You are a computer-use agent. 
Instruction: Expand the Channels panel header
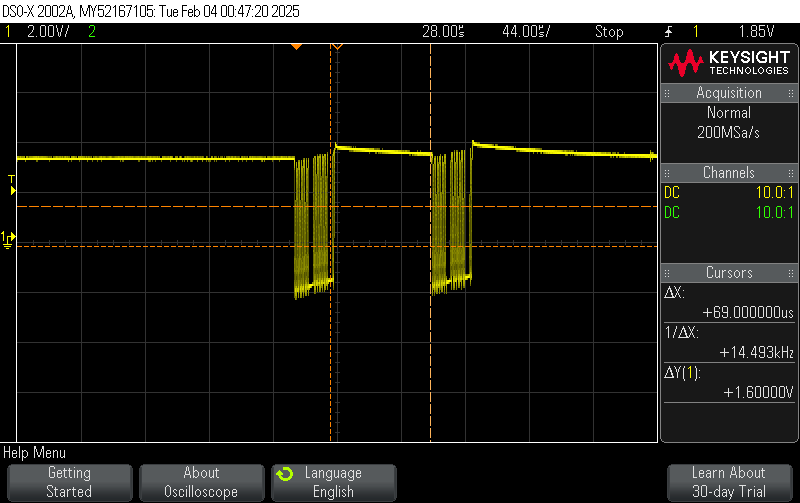(x=729, y=173)
